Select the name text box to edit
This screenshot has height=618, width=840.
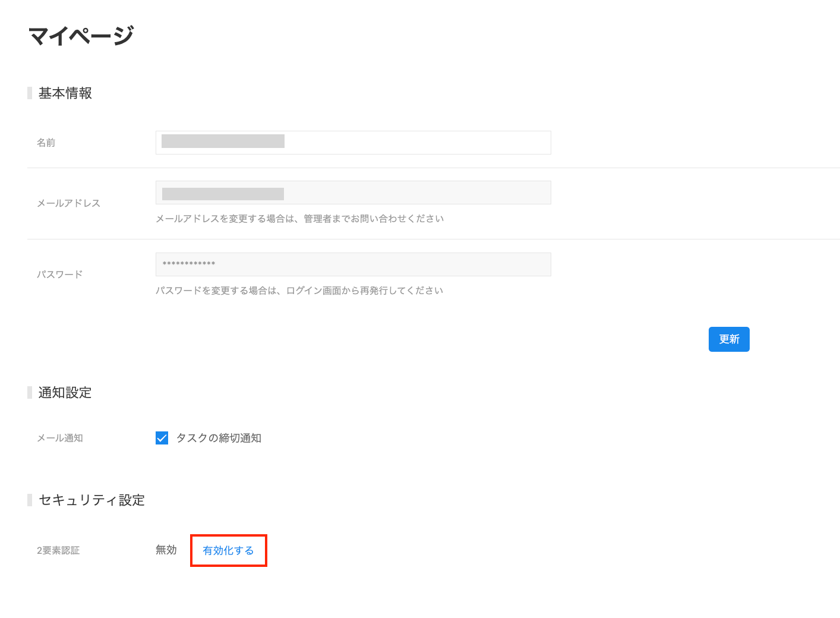pos(353,143)
